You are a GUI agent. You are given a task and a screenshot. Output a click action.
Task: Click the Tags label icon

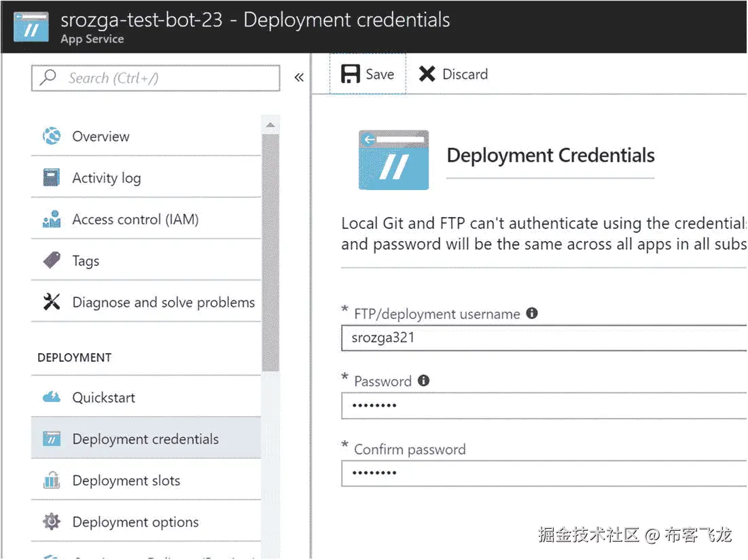[52, 261]
